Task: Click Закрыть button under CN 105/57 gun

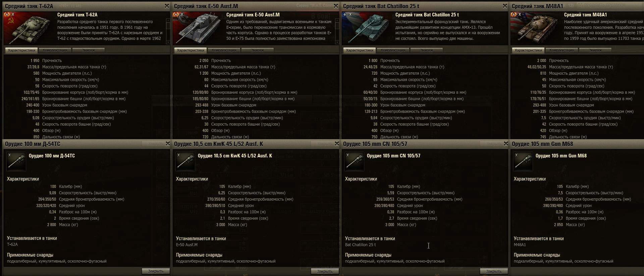Action: coord(494,271)
